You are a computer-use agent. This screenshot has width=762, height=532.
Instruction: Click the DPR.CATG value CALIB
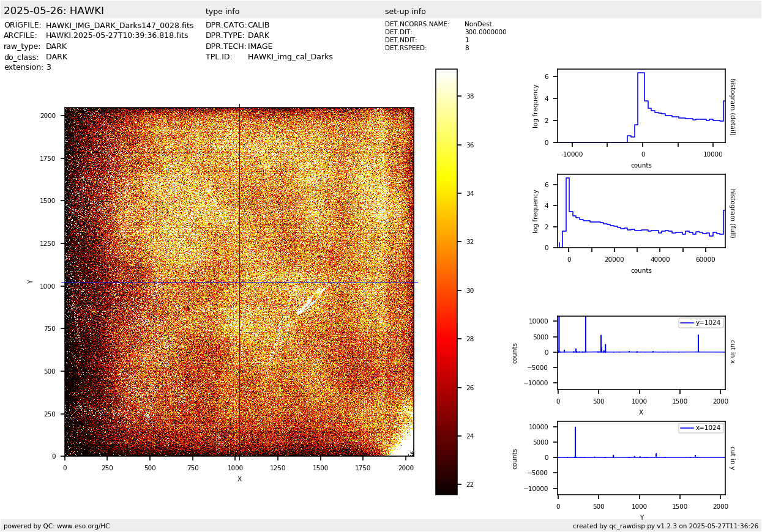(x=258, y=26)
